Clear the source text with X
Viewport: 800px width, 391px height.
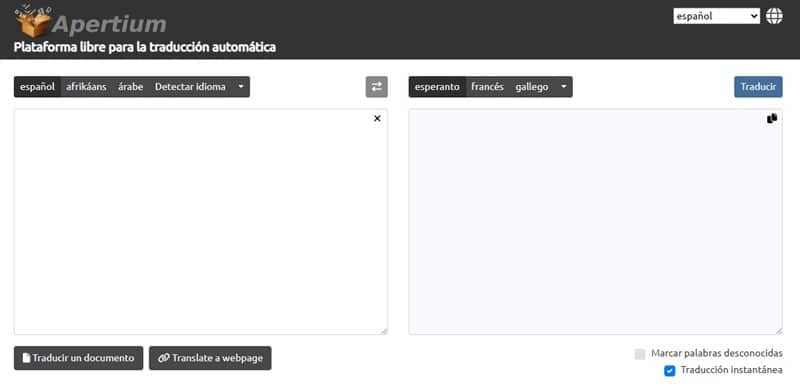pos(377,118)
